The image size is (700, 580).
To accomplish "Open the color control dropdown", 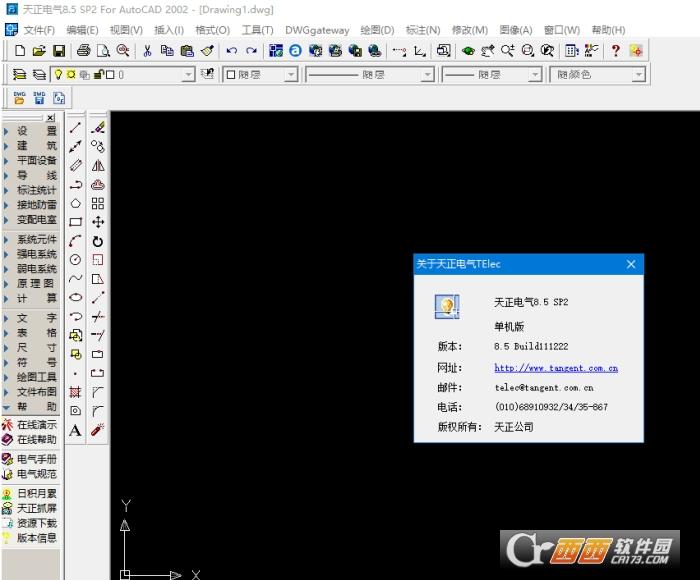I will [x=292, y=75].
